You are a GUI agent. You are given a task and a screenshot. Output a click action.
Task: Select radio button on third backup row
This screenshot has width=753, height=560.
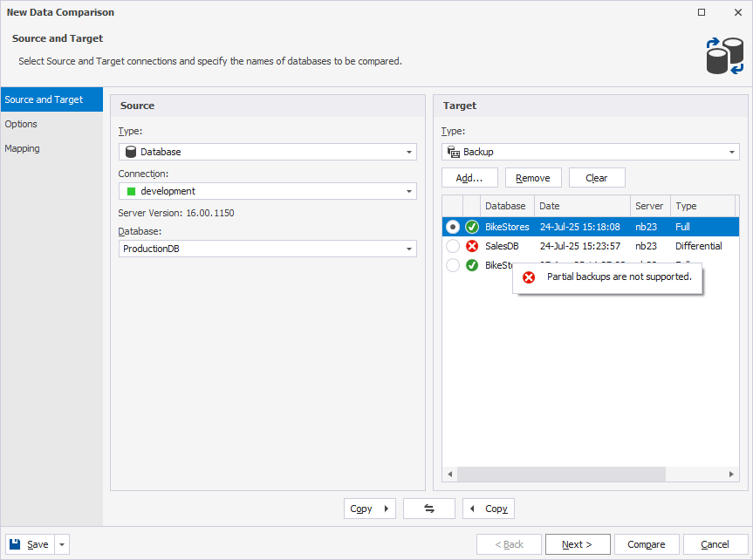click(452, 264)
